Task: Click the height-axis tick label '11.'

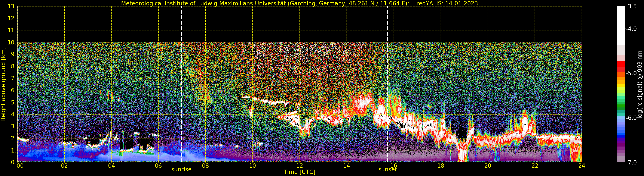Action: pyautogui.click(x=12, y=31)
